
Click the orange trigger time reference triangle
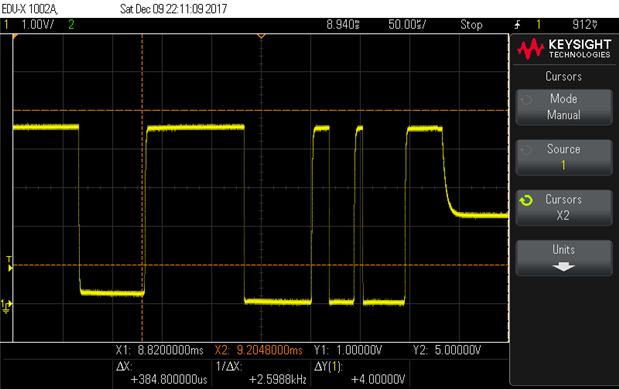tap(261, 36)
